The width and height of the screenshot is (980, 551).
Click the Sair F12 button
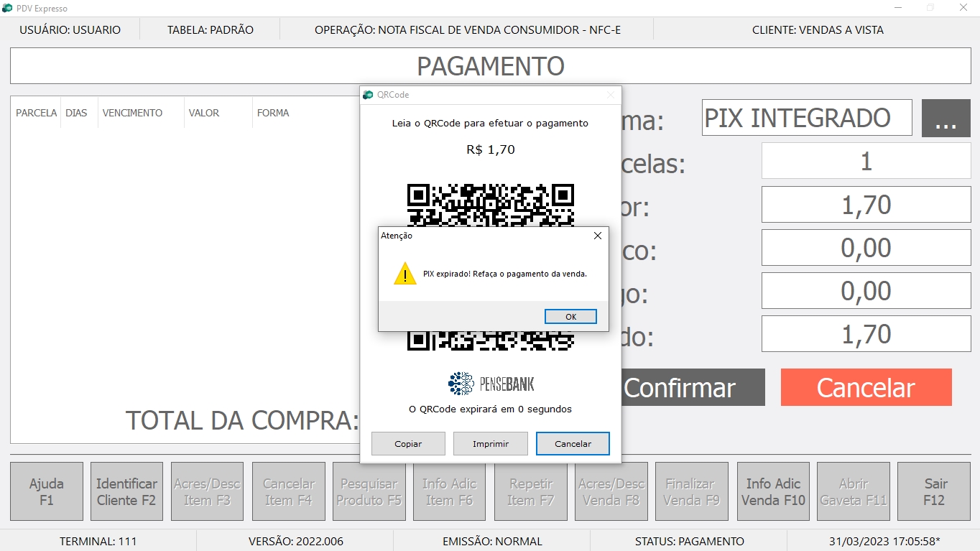pyautogui.click(x=934, y=491)
